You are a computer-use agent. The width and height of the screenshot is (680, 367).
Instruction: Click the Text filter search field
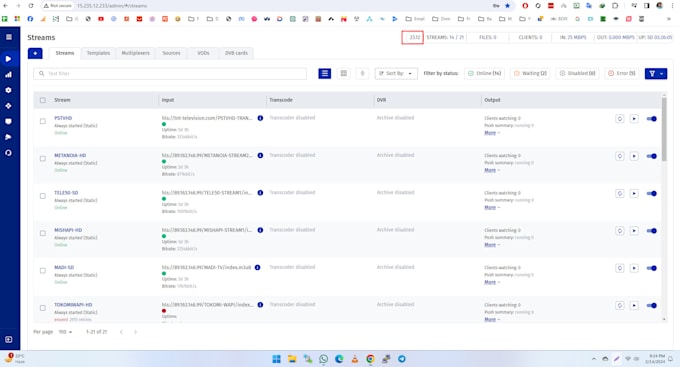(x=170, y=74)
